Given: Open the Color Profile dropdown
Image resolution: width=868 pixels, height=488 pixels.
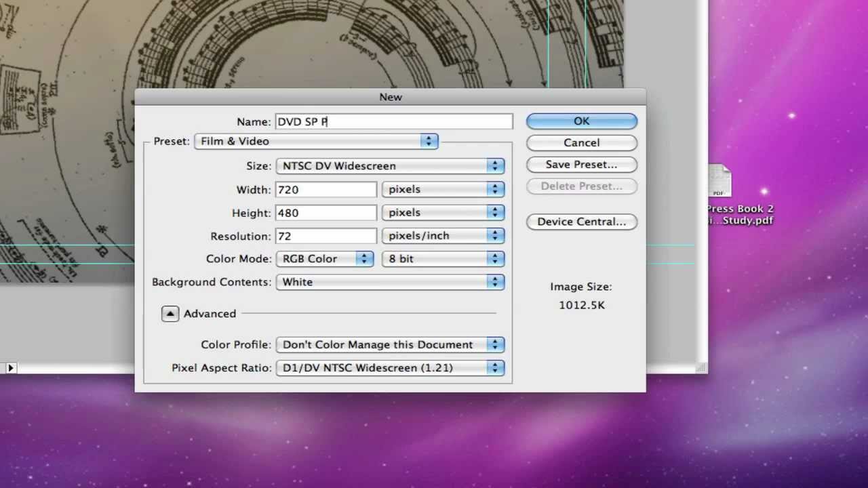Looking at the screenshot, I should tap(390, 344).
